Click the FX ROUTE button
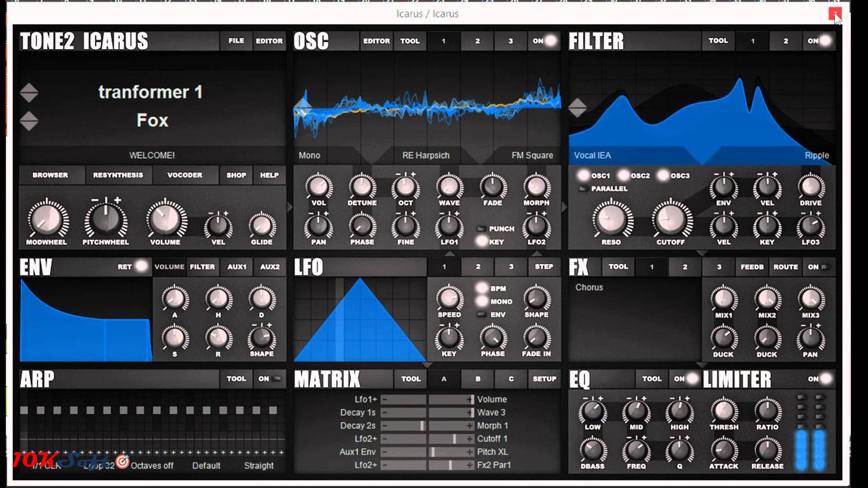Viewport: 868px width, 488px height. pyautogui.click(x=785, y=267)
